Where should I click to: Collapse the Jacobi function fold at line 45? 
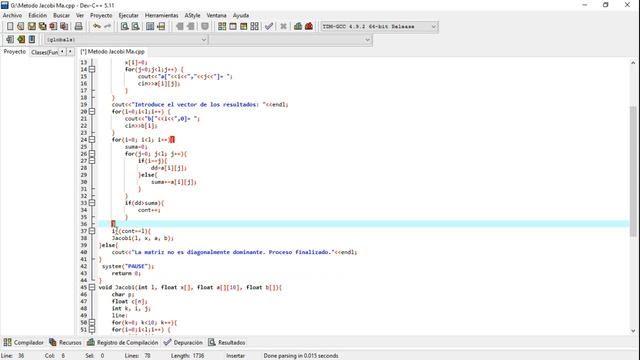pos(92,287)
